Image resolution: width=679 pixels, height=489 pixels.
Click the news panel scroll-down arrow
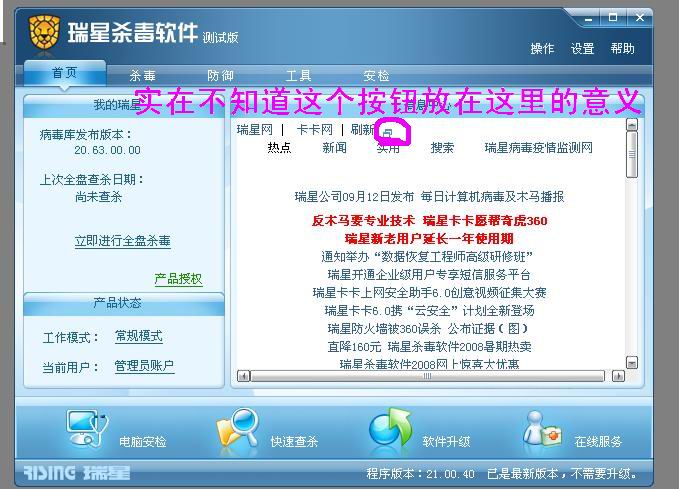pyautogui.click(x=632, y=363)
